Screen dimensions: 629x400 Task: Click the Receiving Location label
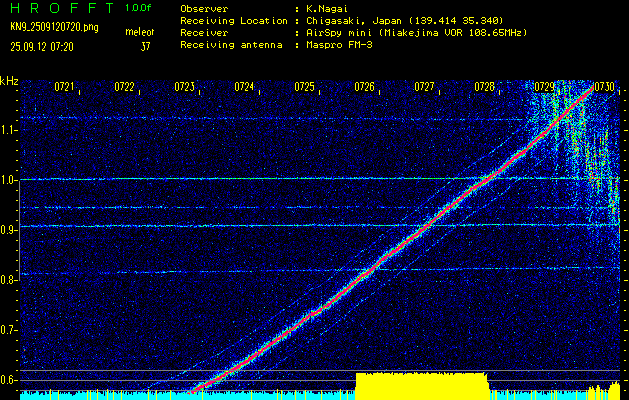234,20
